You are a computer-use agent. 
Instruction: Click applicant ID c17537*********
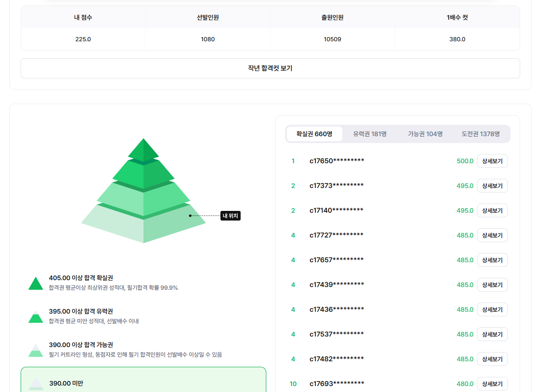pyautogui.click(x=336, y=334)
